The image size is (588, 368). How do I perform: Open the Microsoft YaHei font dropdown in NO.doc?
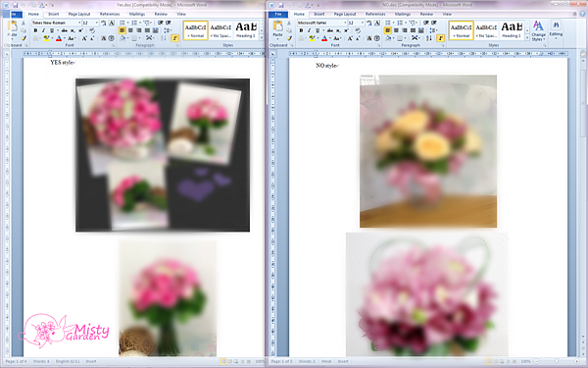345,23
